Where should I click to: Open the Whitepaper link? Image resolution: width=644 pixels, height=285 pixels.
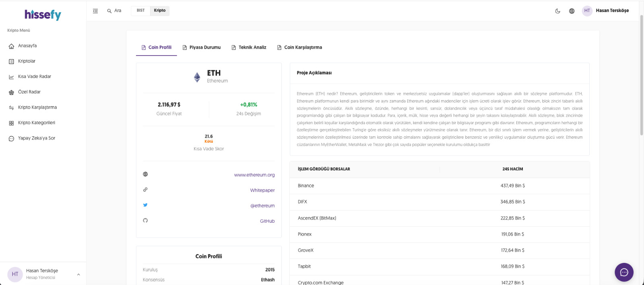point(262,190)
